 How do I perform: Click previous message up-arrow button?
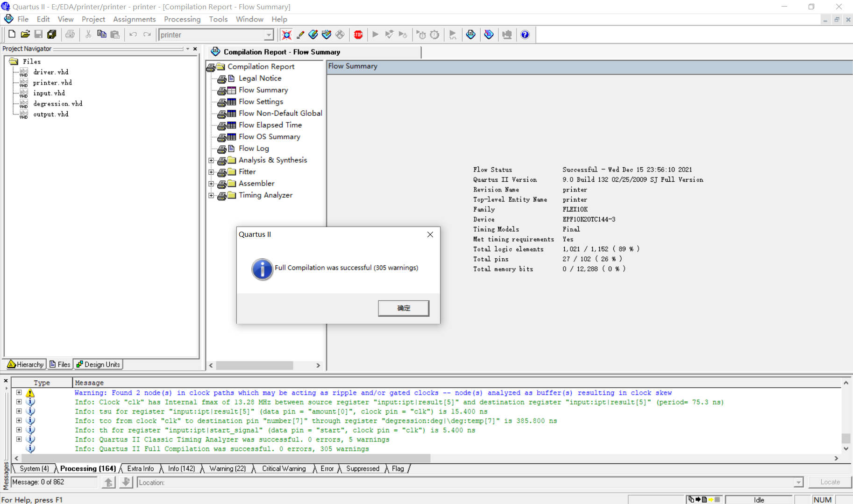click(x=109, y=482)
